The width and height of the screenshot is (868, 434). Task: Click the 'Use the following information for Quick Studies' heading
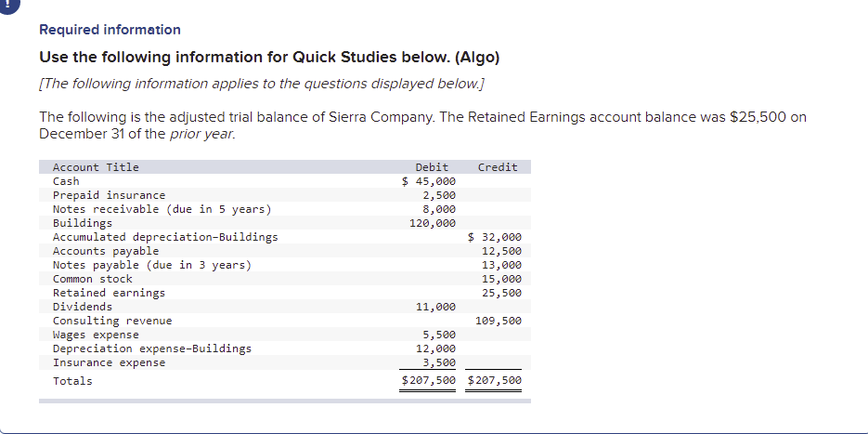[269, 58]
